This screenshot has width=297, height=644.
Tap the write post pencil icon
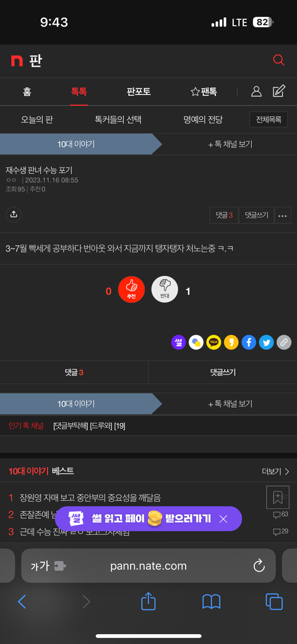279,91
